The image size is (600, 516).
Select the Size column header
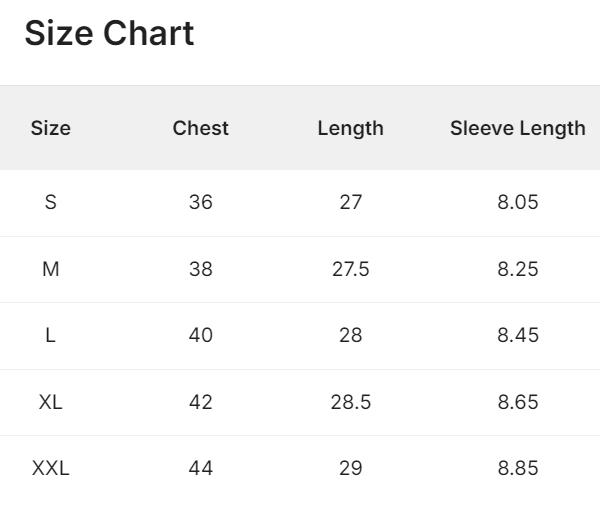(x=51, y=128)
